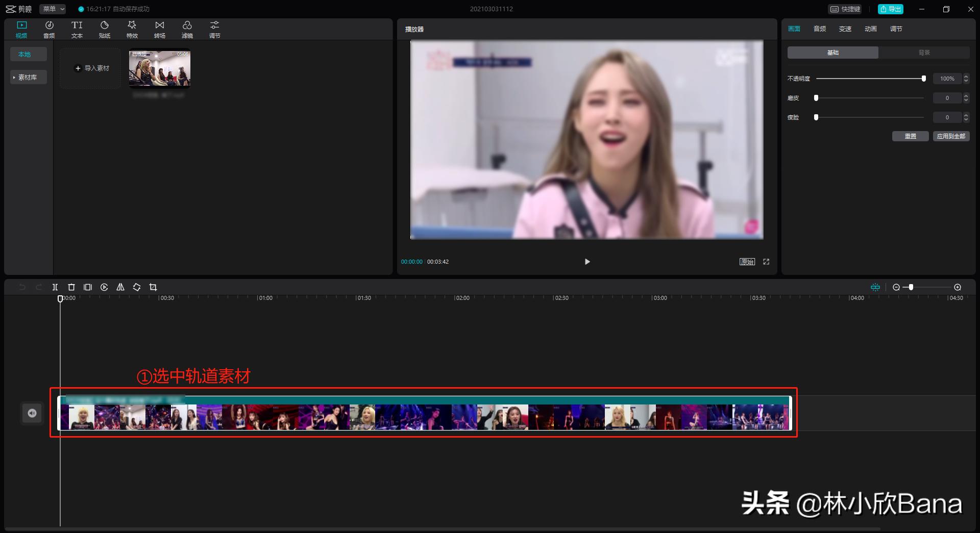The image size is (980, 533).
Task: Click the split clip tool icon
Action: point(55,287)
